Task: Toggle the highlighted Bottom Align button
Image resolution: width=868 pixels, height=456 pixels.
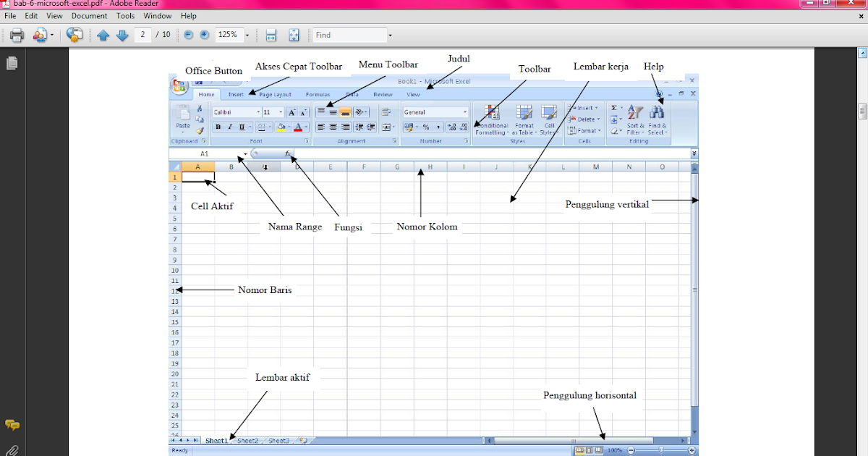Action: (345, 112)
